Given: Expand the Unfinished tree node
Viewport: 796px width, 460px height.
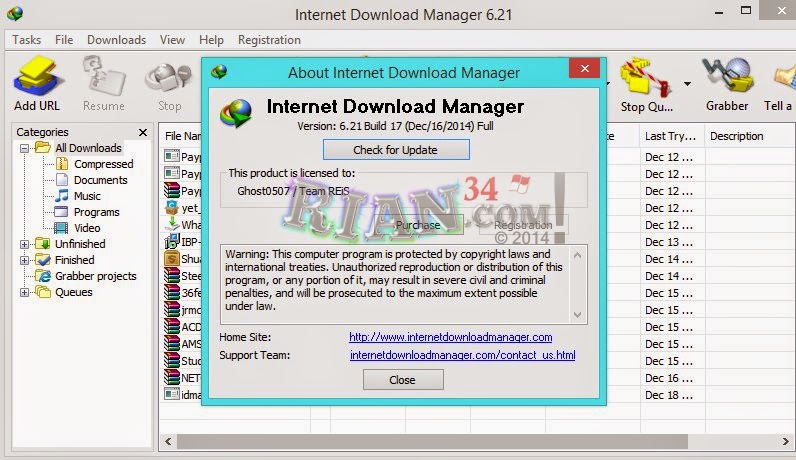Looking at the screenshot, I should (x=24, y=244).
